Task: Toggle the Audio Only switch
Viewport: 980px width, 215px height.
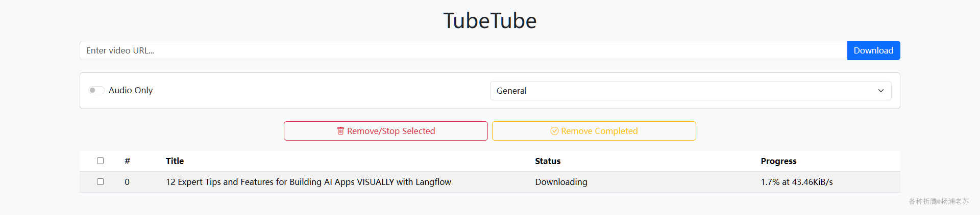Action: (x=96, y=90)
